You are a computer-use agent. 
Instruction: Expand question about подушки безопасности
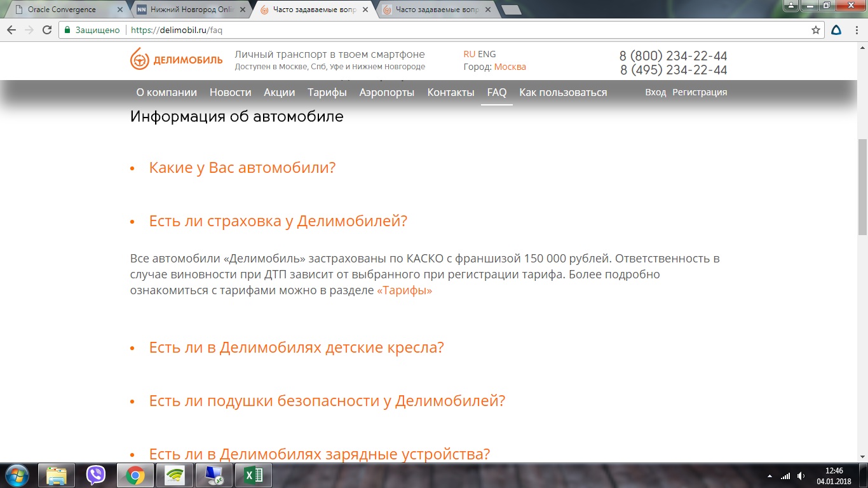(327, 401)
